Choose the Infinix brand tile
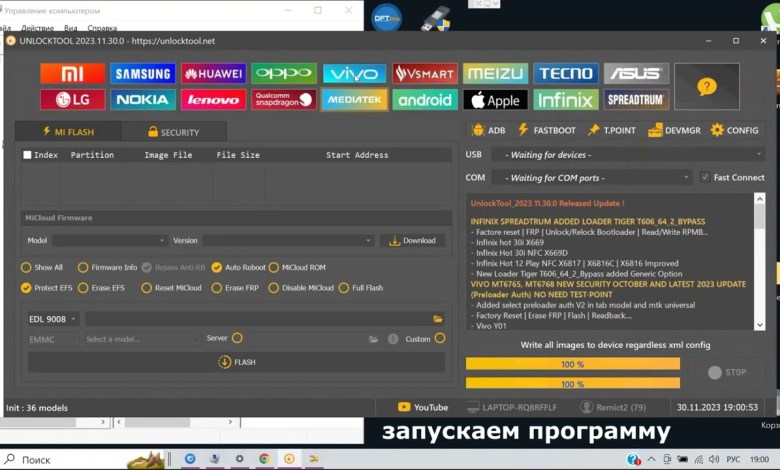 click(x=566, y=99)
